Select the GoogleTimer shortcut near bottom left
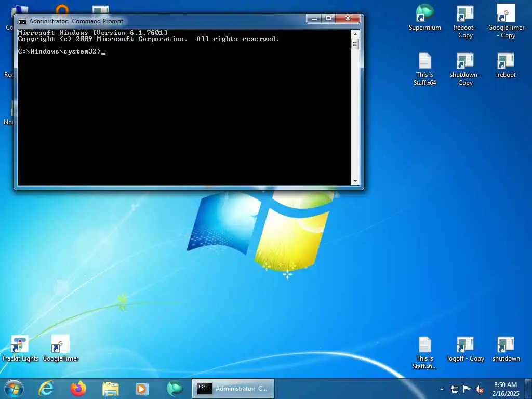532x399 pixels. coord(60,349)
